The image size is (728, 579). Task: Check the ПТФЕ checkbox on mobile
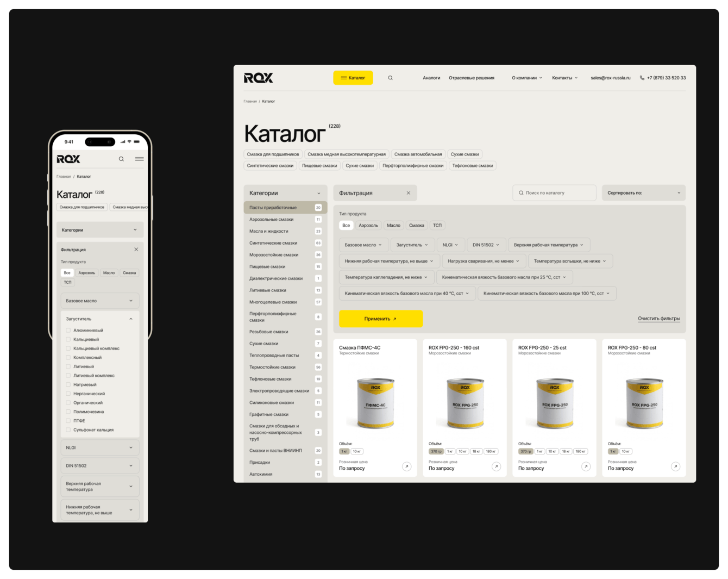(x=68, y=421)
